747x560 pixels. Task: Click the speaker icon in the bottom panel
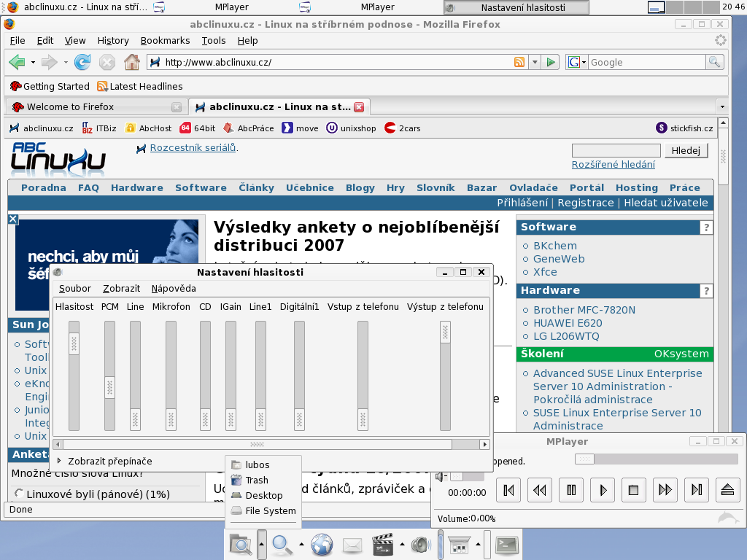click(421, 545)
